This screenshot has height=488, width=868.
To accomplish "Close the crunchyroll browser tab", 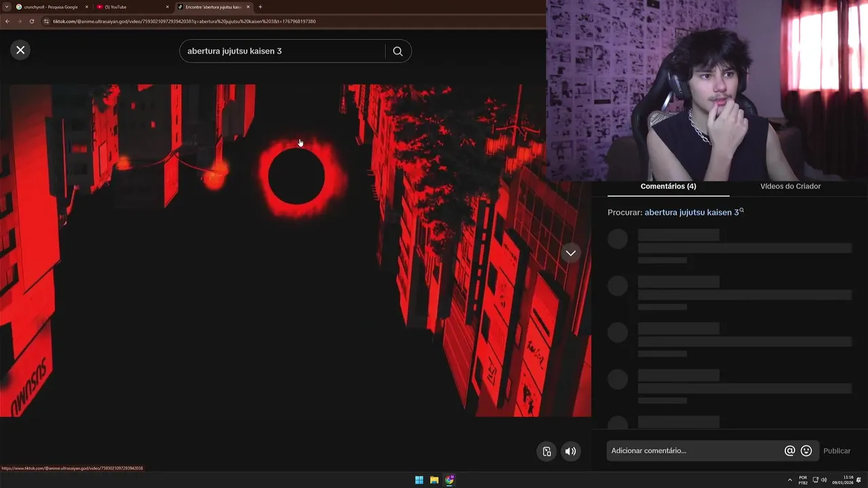I will pyautogui.click(x=87, y=7).
